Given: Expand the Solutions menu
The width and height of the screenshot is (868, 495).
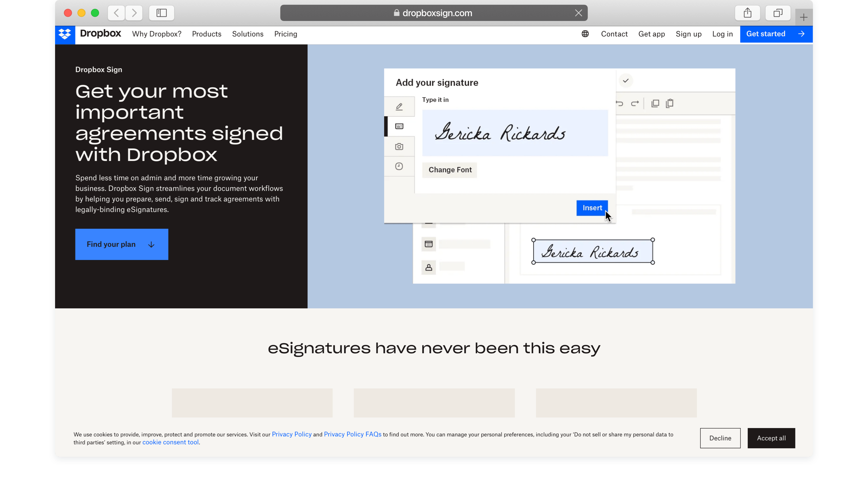Looking at the screenshot, I should (248, 34).
